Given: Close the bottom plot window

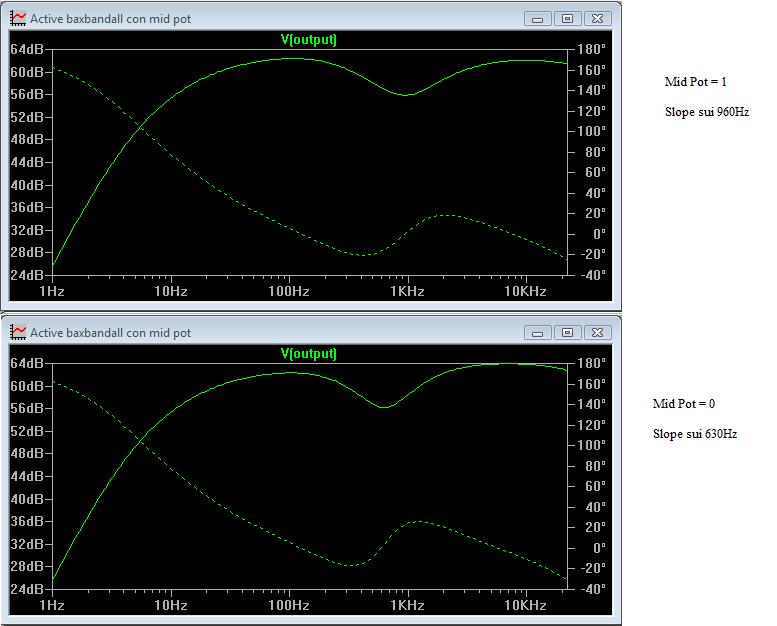Looking at the screenshot, I should [597, 332].
